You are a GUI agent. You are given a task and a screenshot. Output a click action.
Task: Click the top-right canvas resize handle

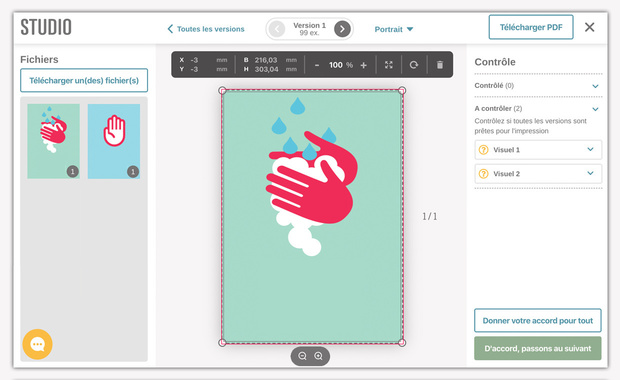[x=402, y=91]
